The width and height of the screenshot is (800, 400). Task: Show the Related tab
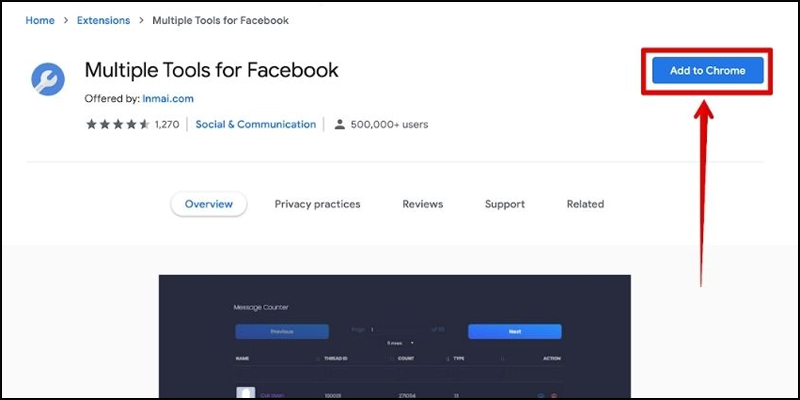585,204
